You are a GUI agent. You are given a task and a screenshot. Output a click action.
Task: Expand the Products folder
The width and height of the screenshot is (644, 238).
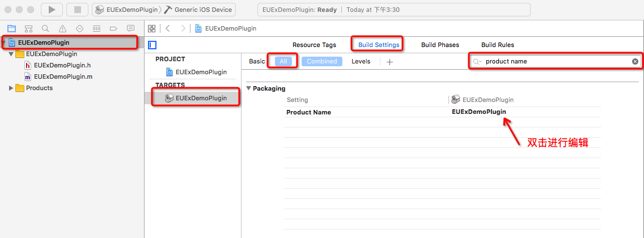[x=11, y=88]
